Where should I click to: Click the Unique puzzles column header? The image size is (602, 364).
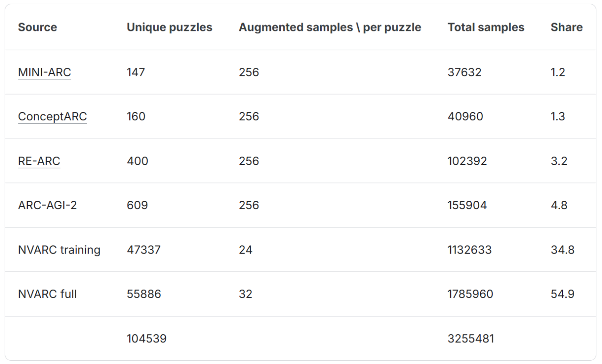tap(169, 27)
